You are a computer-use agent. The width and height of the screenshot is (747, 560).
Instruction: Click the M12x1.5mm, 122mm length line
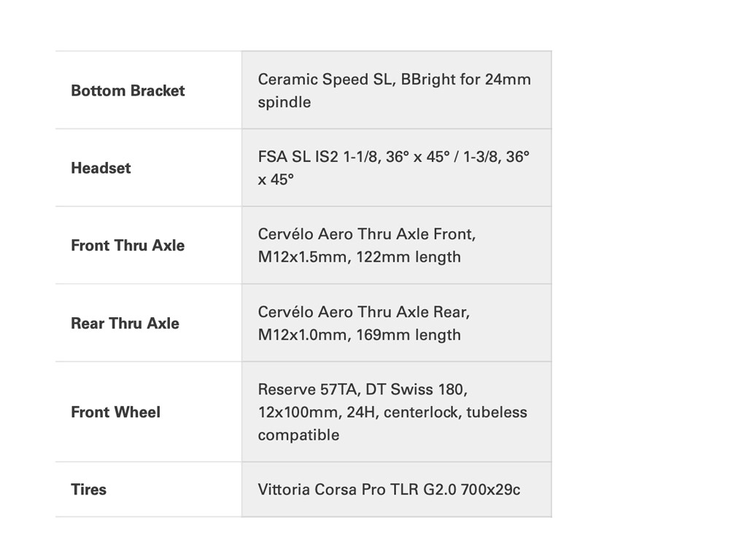pyautogui.click(x=359, y=257)
